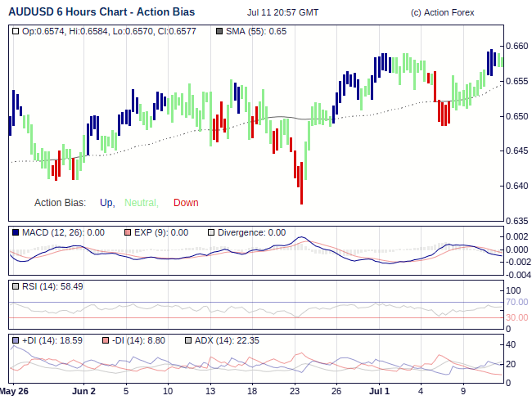
Task: Click the 'May 26' date axis label
Action: pyautogui.click(x=15, y=391)
